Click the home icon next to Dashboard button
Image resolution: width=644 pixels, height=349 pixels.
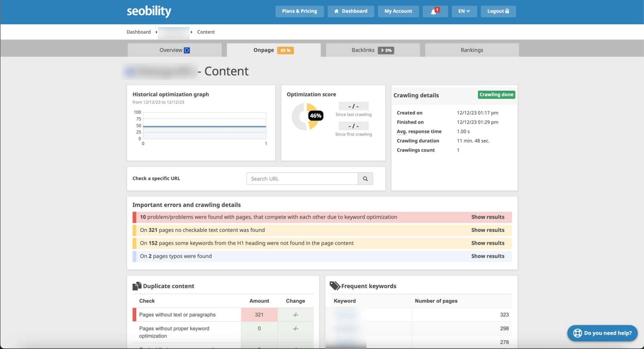point(336,11)
